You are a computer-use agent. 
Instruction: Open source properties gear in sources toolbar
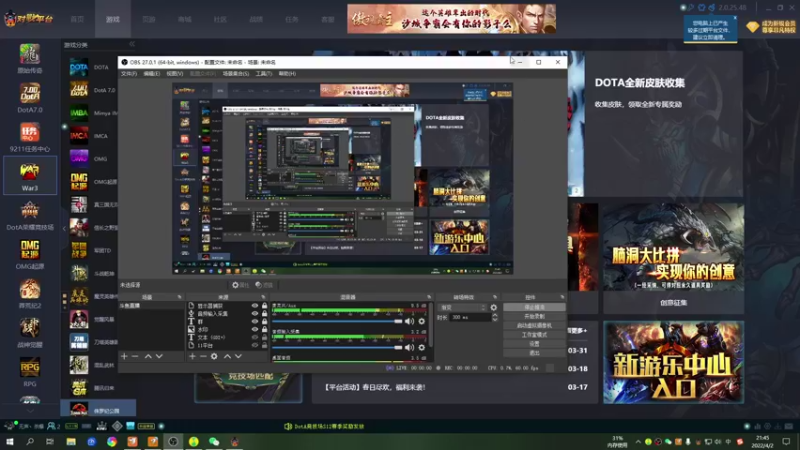click(x=214, y=356)
